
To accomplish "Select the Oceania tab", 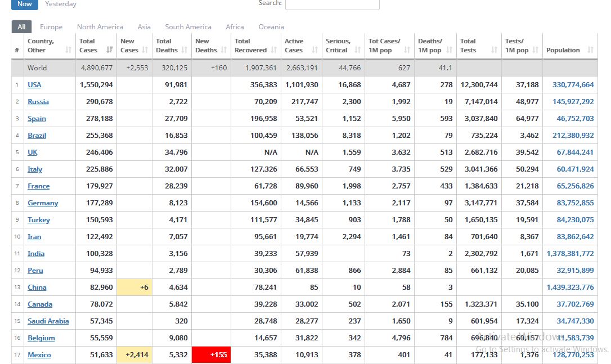I will (x=271, y=27).
